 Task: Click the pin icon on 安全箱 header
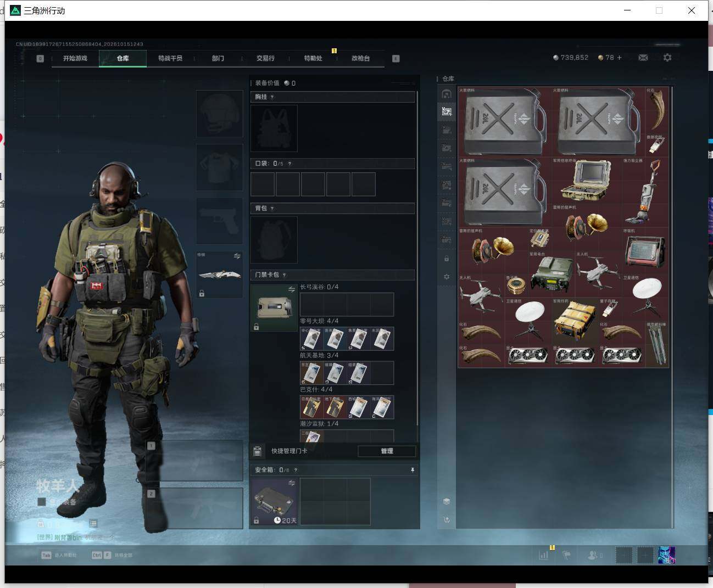[x=413, y=470]
